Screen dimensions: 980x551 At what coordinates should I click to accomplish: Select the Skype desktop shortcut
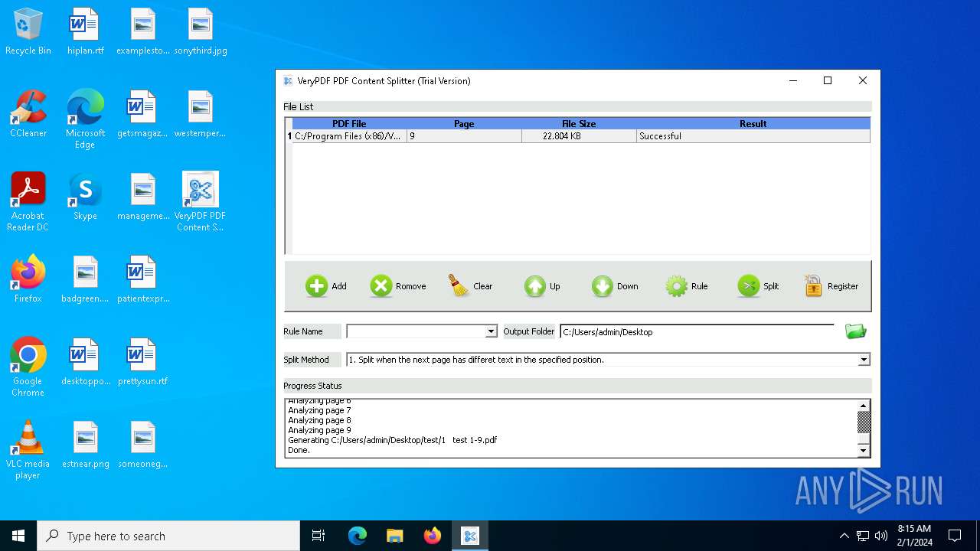pos(86,197)
